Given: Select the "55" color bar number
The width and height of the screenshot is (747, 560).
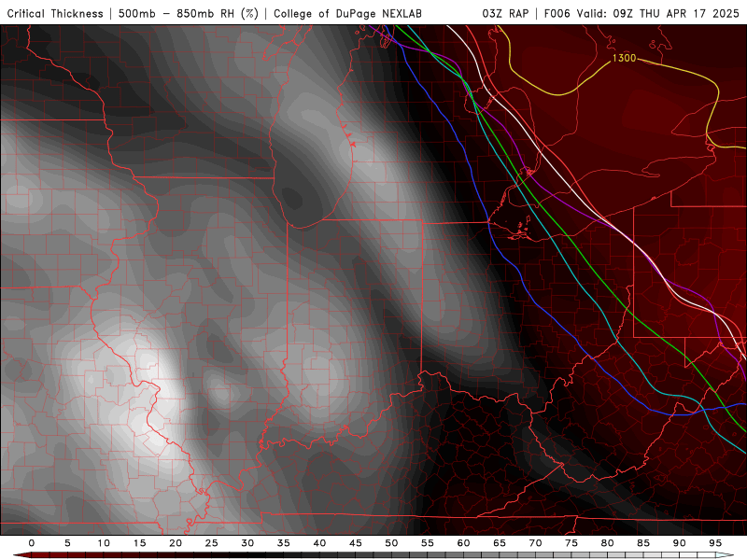Looking at the screenshot, I should click(428, 543).
